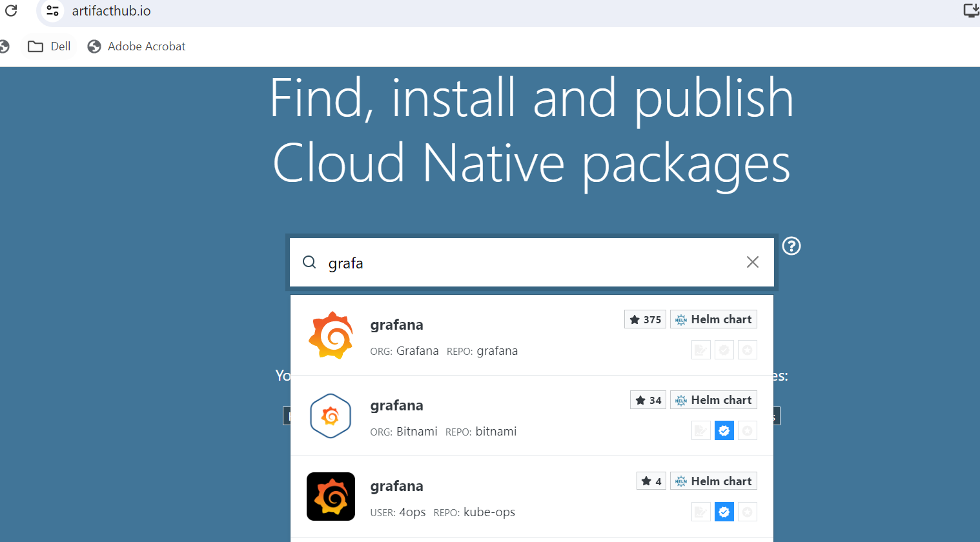The height and width of the screenshot is (542, 980).
Task: Click Helm chart badge on Bitnami result
Action: pos(713,400)
